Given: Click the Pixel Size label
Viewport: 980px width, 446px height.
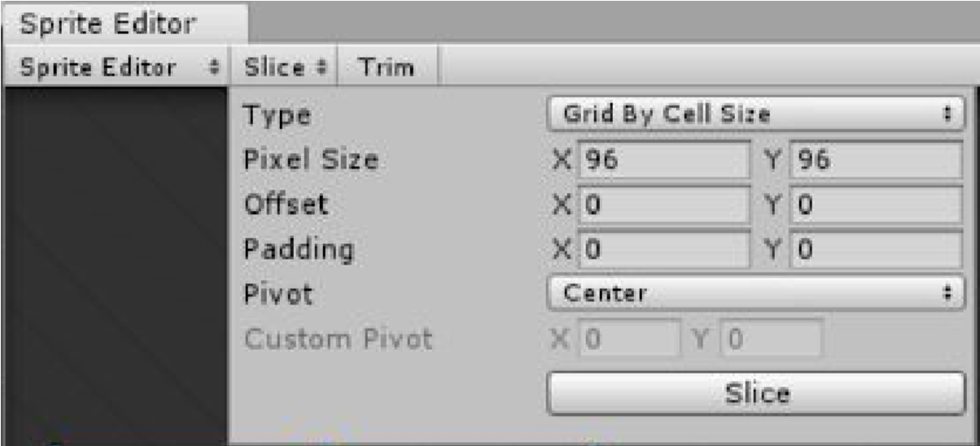Looking at the screenshot, I should click(x=310, y=160).
